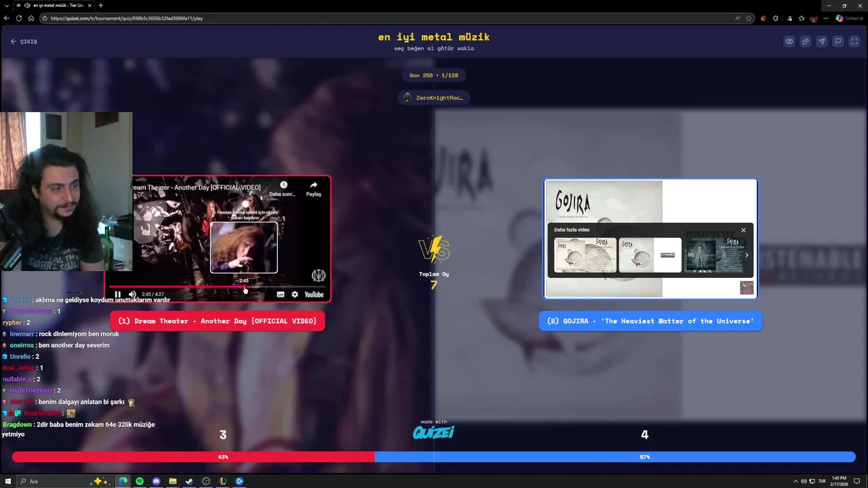Open clock showing 1:45 PM
The image size is (868, 488).
coord(839,481)
